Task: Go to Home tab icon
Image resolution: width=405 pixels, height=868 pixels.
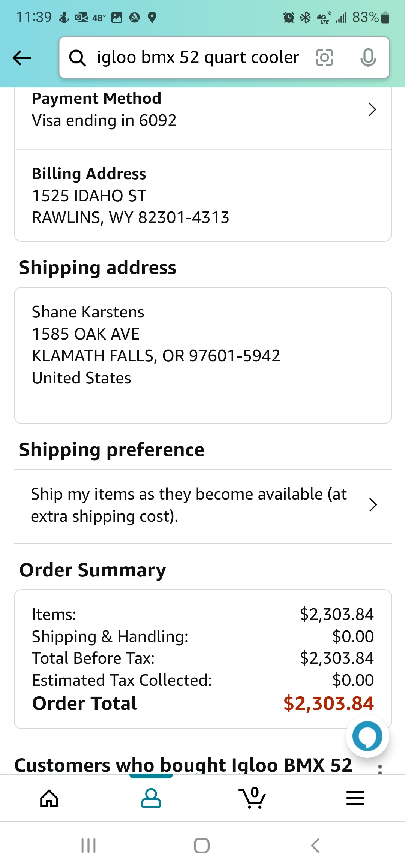Action: click(49, 798)
